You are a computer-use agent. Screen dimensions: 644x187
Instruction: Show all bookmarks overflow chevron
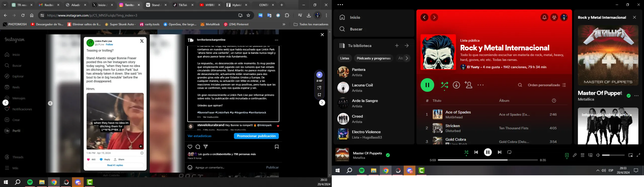(284, 24)
